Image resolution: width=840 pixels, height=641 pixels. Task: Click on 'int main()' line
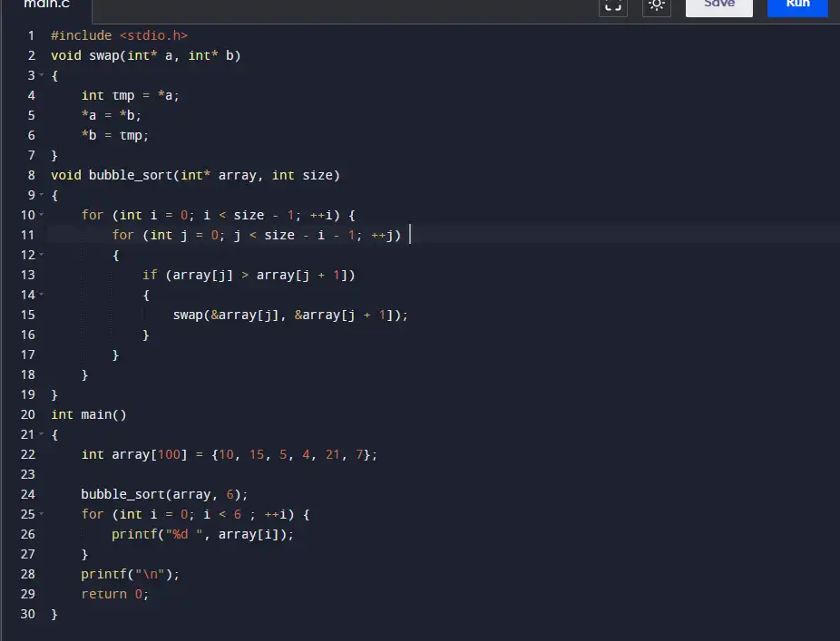coord(88,414)
